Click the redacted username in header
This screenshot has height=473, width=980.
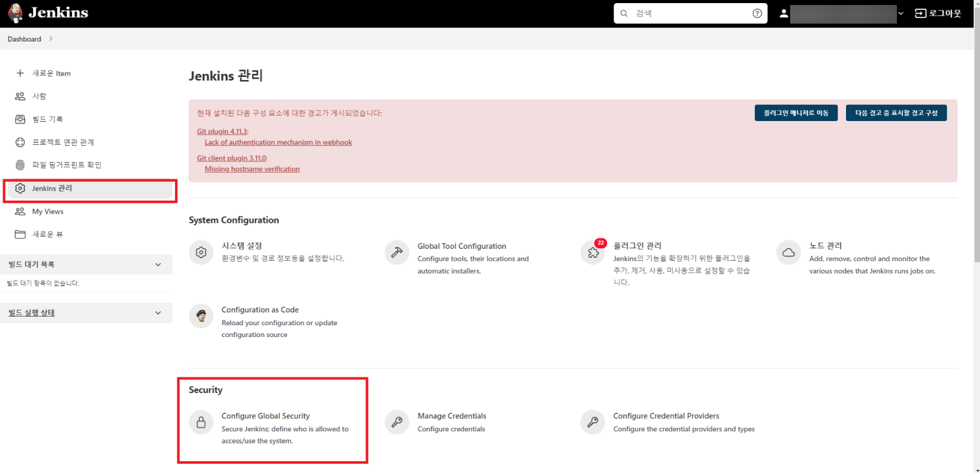843,13
